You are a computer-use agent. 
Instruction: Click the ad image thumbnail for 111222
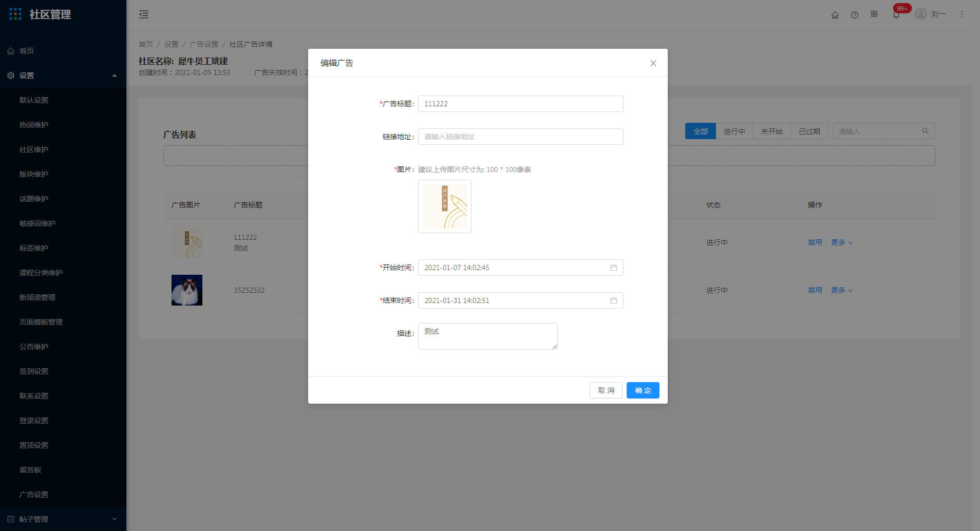[x=187, y=242]
